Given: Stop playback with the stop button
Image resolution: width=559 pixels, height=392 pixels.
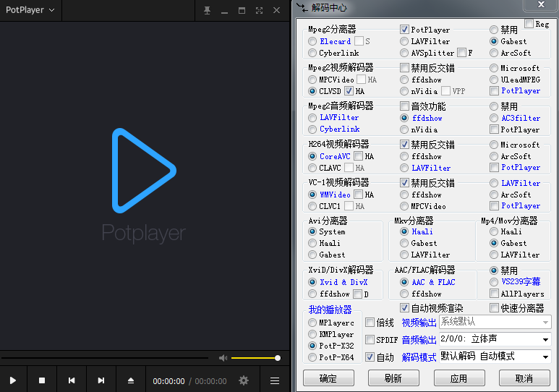Looking at the screenshot, I should click(x=42, y=380).
